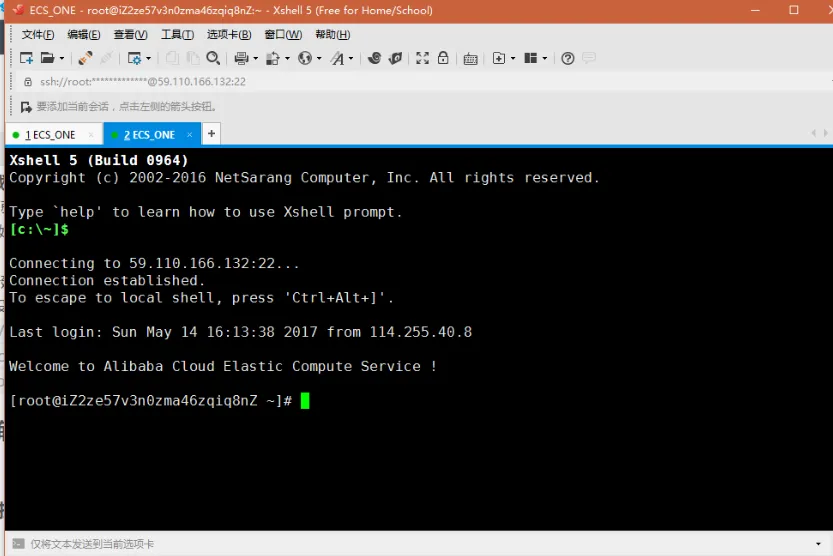Click the Xshell app icon in title bar
The image size is (833, 556).
(x=19, y=10)
